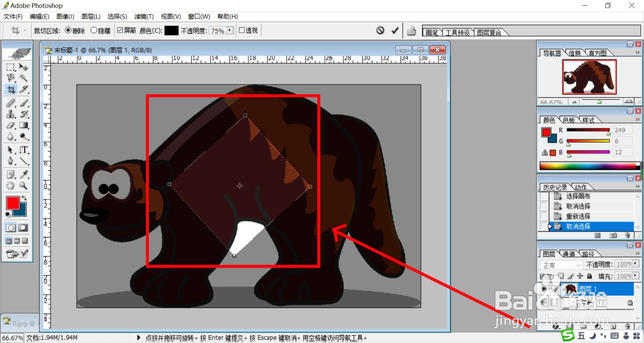Select the Brush tool
The height and width of the screenshot is (343, 644).
point(23,103)
